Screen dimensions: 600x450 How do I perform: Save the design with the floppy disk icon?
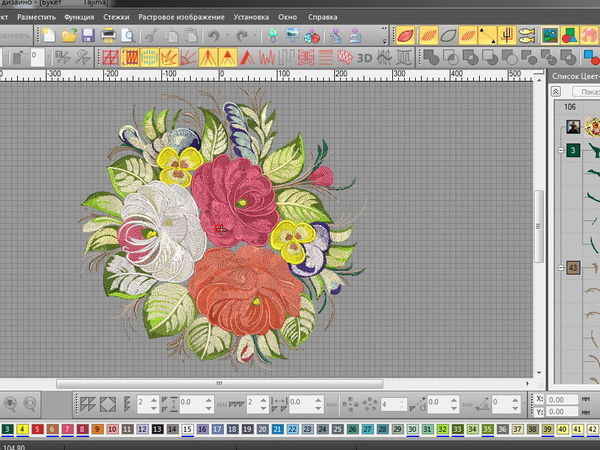pyautogui.click(x=89, y=35)
